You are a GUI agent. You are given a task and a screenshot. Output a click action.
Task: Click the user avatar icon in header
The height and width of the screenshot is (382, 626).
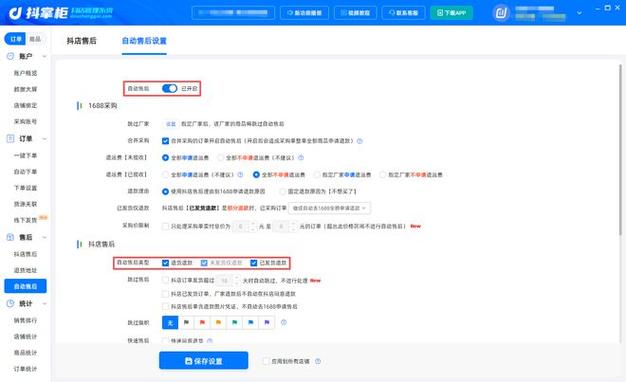501,13
